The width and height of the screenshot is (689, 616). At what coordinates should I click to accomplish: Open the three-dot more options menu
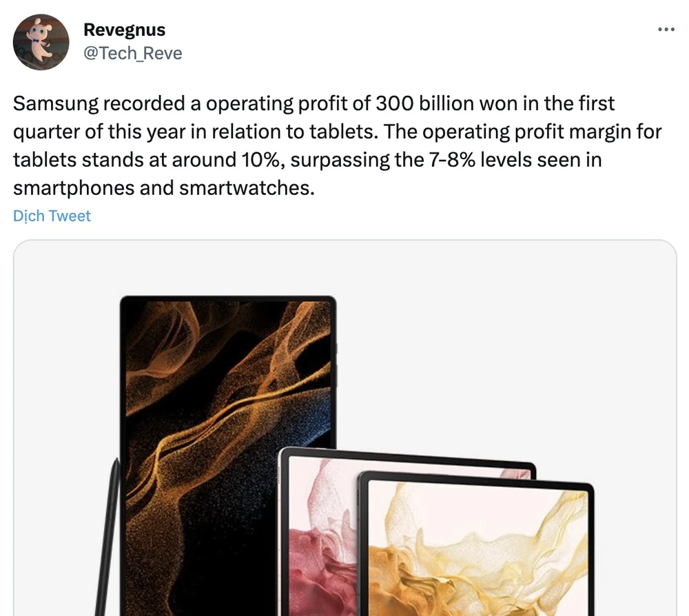(x=666, y=30)
